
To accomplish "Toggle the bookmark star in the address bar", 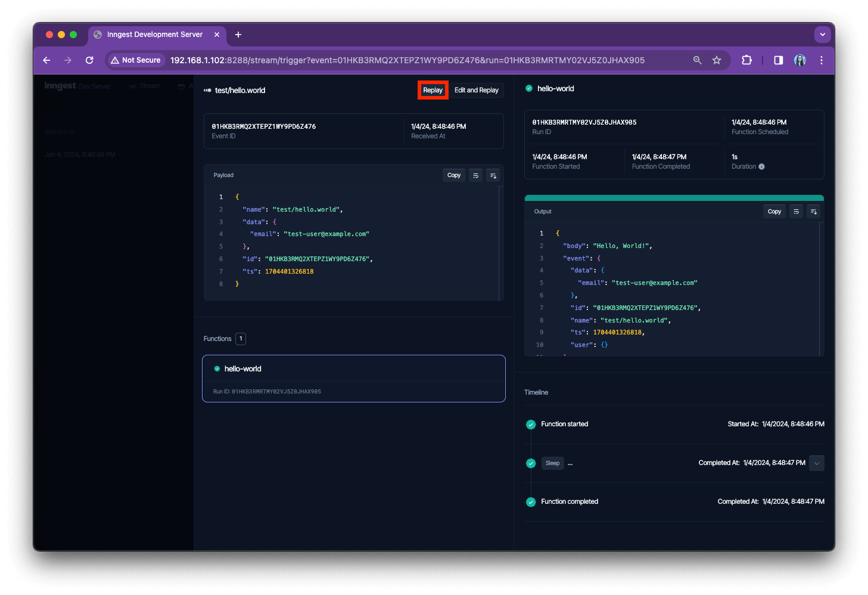I will click(717, 60).
